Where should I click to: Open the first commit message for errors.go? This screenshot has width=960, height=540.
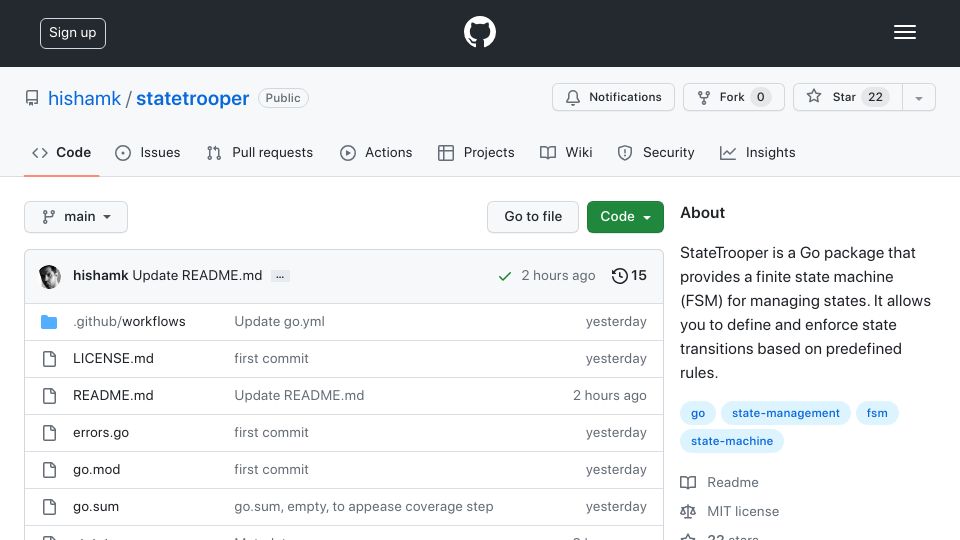(x=271, y=432)
